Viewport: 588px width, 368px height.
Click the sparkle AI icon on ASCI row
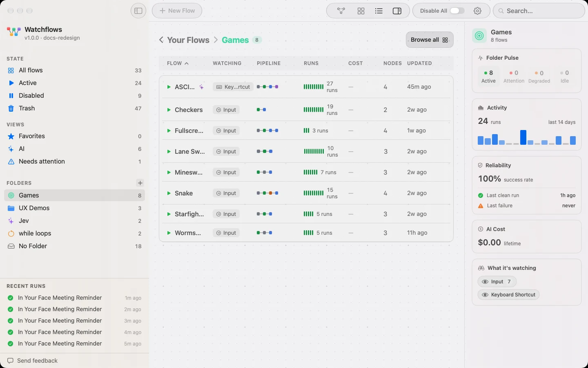point(201,87)
